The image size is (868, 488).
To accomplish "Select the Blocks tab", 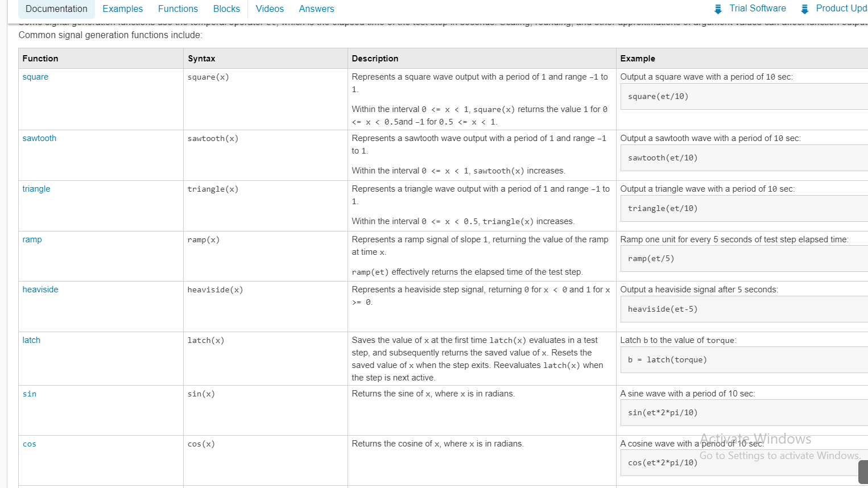I will pyautogui.click(x=226, y=9).
